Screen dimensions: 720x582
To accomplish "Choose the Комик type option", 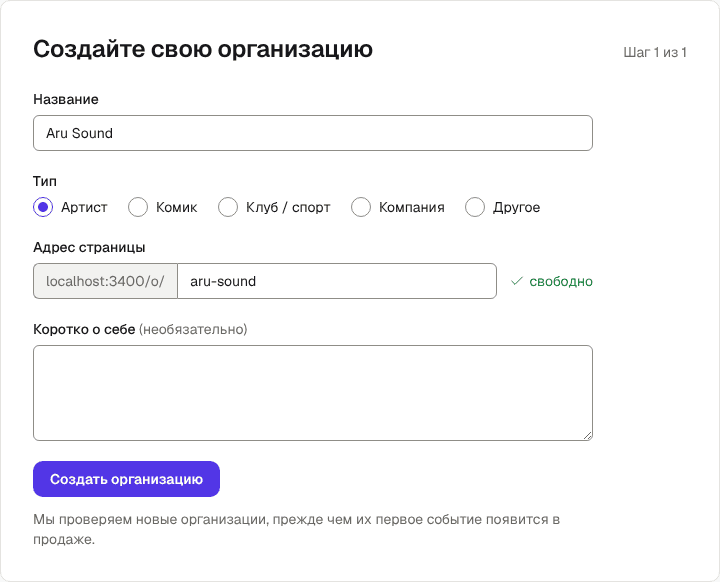I will (x=138, y=207).
